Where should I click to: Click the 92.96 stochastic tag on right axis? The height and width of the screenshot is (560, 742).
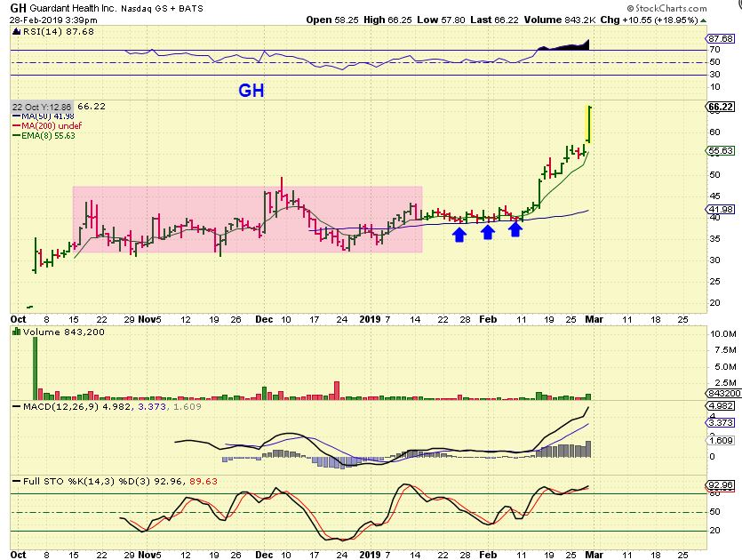[x=721, y=485]
